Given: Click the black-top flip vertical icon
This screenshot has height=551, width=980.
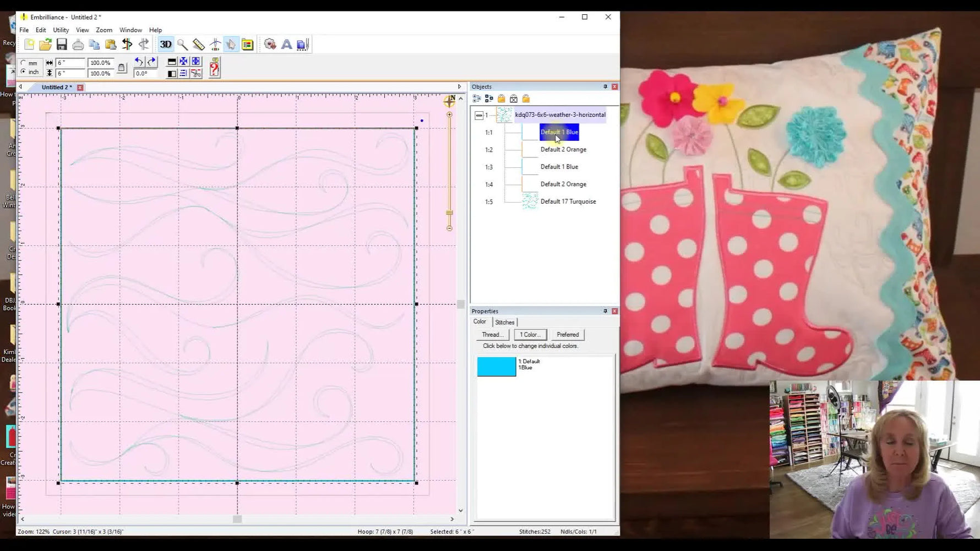Looking at the screenshot, I should coord(172,62).
